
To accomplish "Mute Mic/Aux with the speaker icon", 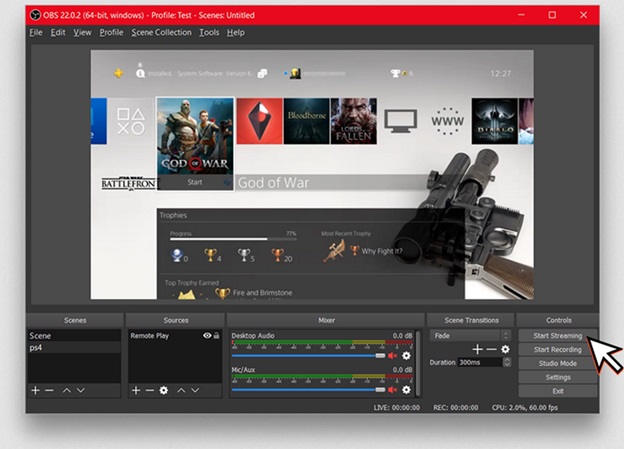I will (393, 390).
